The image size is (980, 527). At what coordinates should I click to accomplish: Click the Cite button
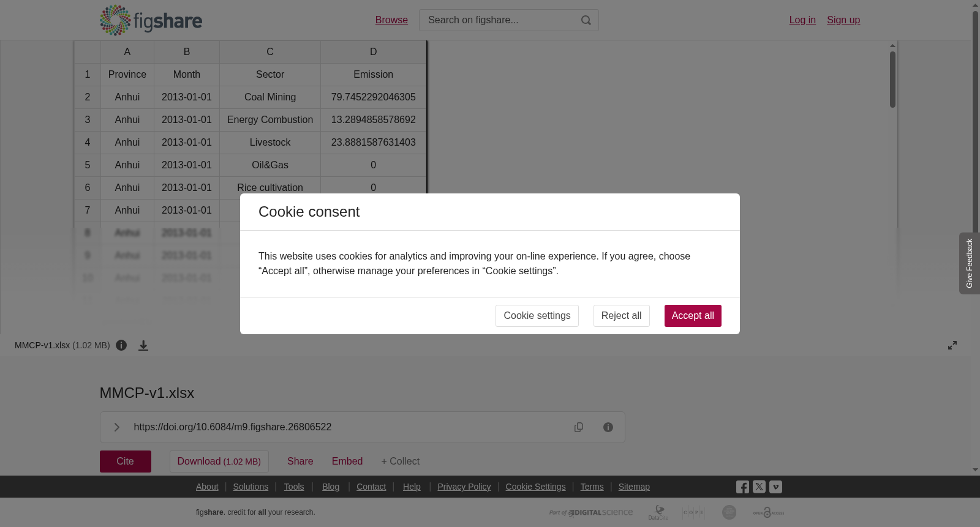[126, 462]
